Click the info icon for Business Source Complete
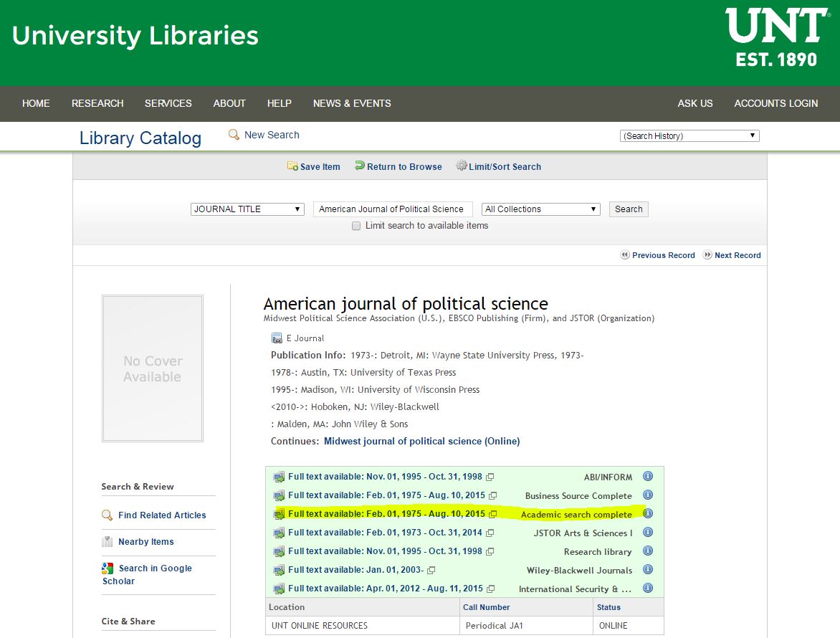This screenshot has height=638, width=840. 648,495
